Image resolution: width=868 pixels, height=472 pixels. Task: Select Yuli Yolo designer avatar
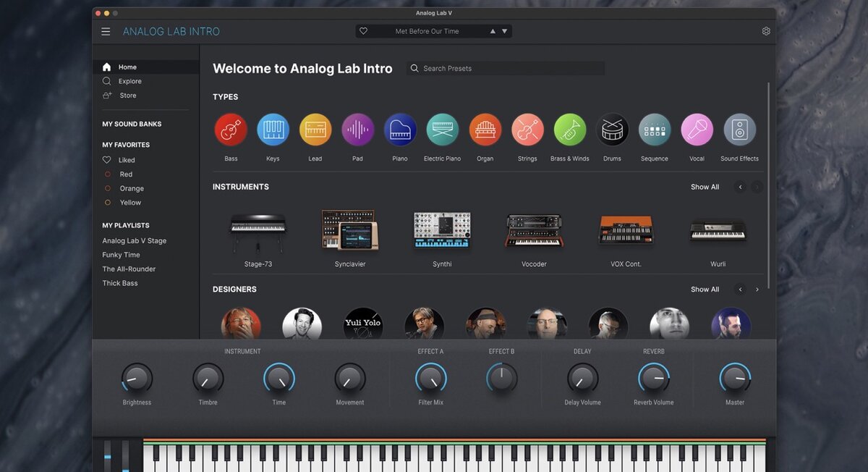[363, 324]
